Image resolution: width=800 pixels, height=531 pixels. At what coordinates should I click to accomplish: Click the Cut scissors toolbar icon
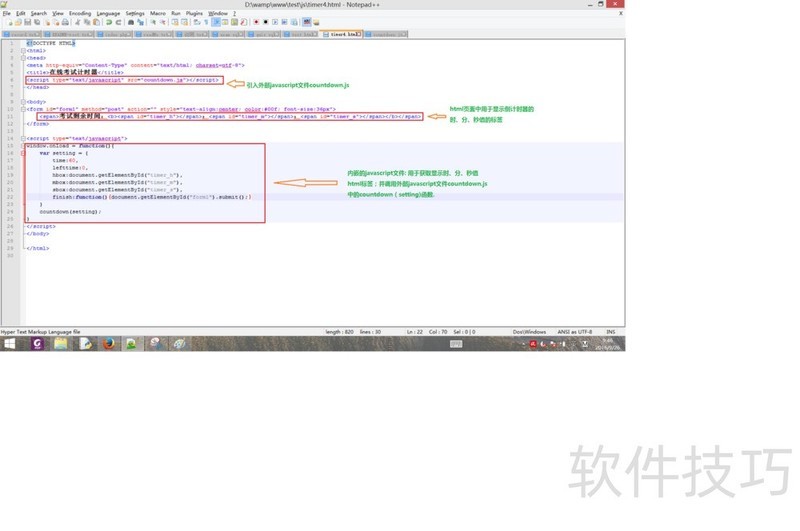click(78, 22)
